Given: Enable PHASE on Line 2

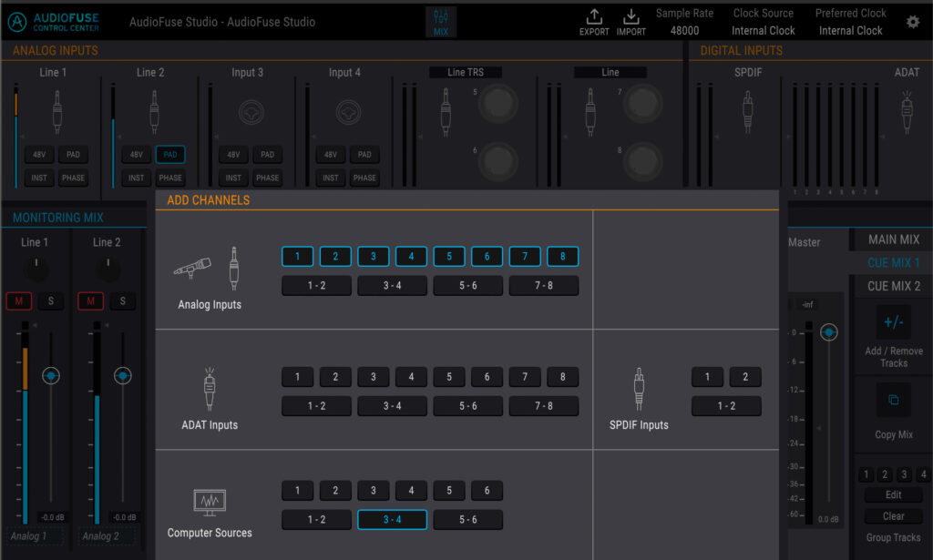Looking at the screenshot, I should [170, 178].
